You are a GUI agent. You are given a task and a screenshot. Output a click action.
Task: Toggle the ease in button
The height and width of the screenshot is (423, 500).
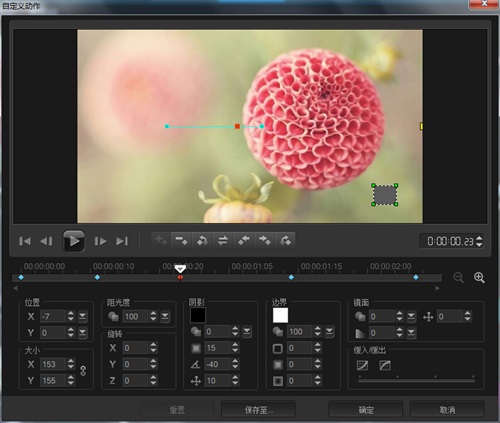click(x=362, y=365)
